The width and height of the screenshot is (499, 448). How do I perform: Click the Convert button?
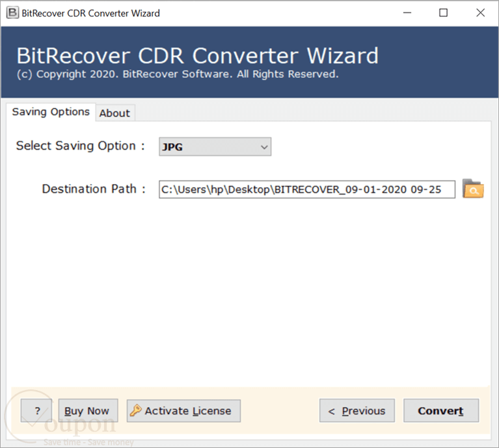441,411
